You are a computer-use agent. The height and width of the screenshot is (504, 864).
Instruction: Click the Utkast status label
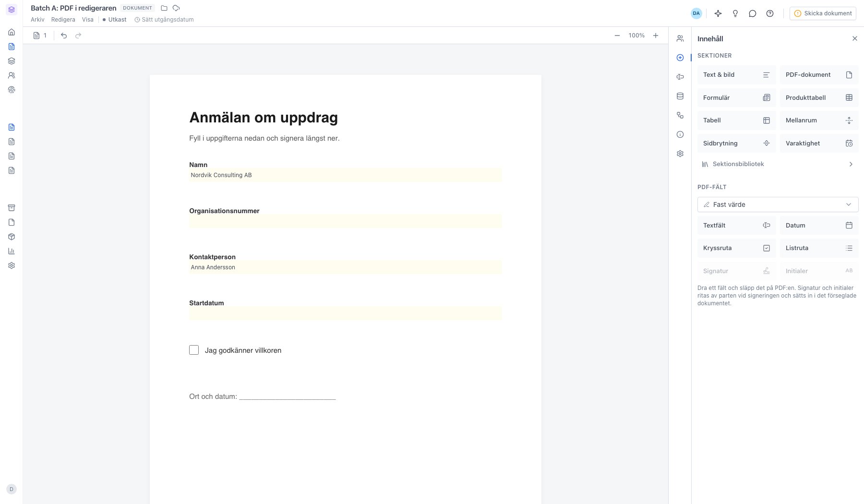click(115, 20)
